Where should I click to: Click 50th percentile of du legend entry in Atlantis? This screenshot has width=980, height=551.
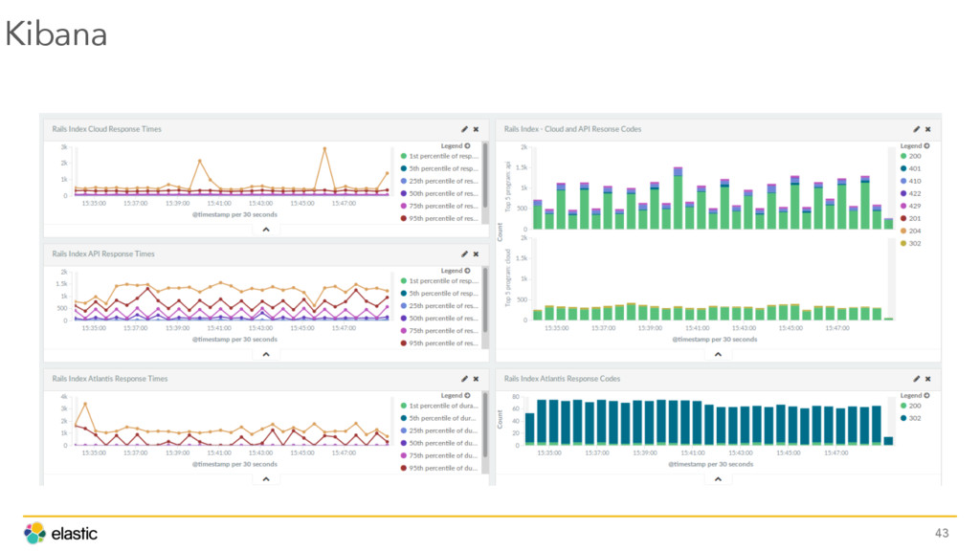[440, 444]
